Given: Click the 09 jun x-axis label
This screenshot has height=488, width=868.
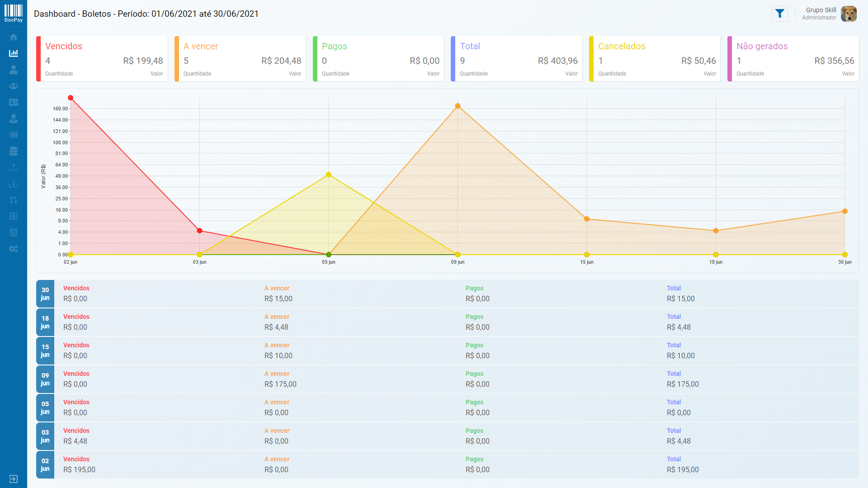Looking at the screenshot, I should point(458,262).
